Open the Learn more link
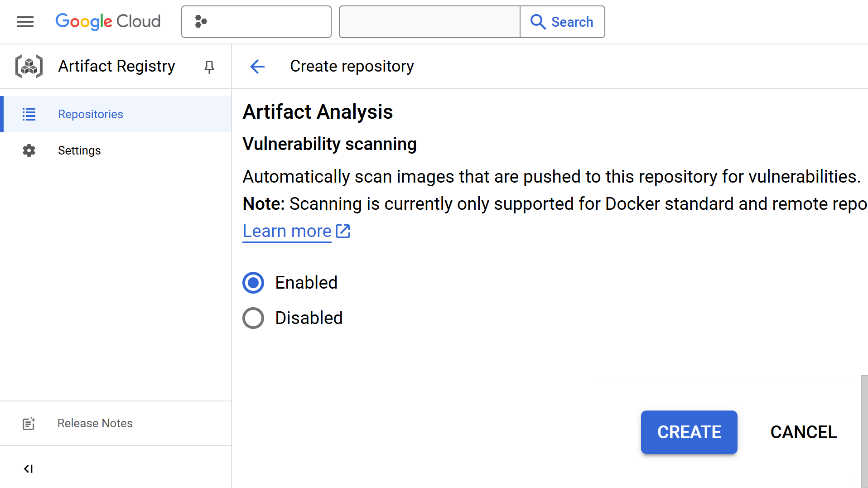This screenshot has width=868, height=488. [x=287, y=231]
